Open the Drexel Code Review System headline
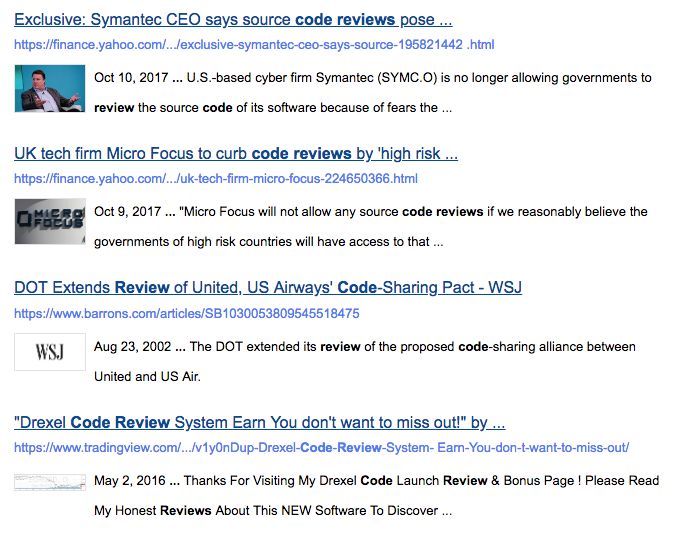The height and width of the screenshot is (537, 678). (x=259, y=422)
